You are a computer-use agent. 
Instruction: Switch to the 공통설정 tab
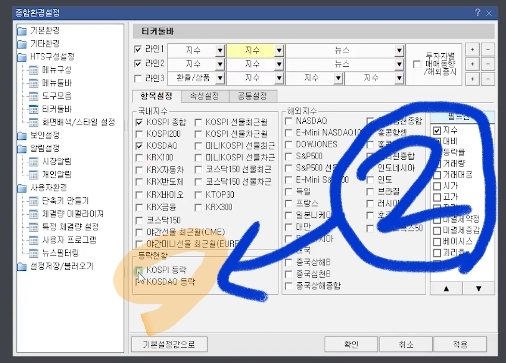(252, 96)
